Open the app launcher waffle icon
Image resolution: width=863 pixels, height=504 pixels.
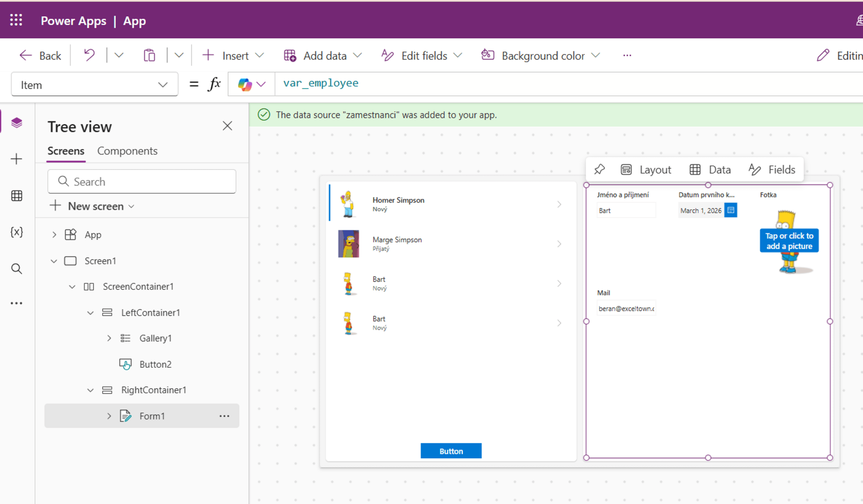(16, 20)
